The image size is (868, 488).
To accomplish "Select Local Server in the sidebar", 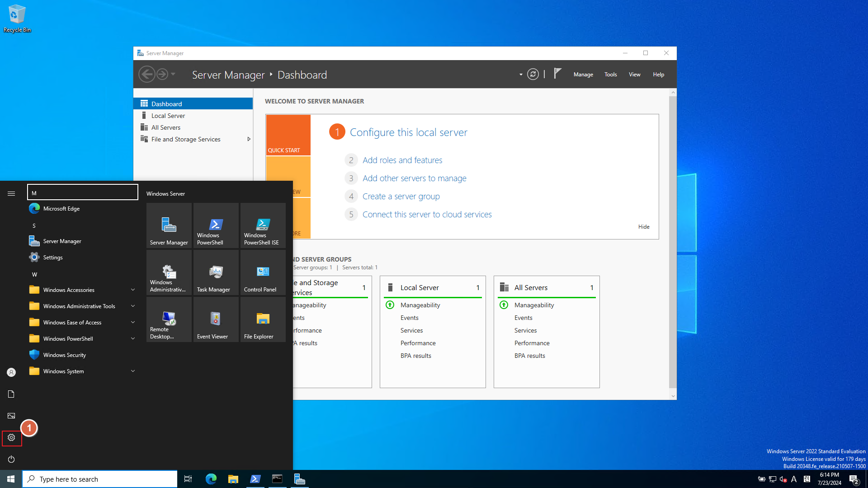I will click(x=168, y=116).
